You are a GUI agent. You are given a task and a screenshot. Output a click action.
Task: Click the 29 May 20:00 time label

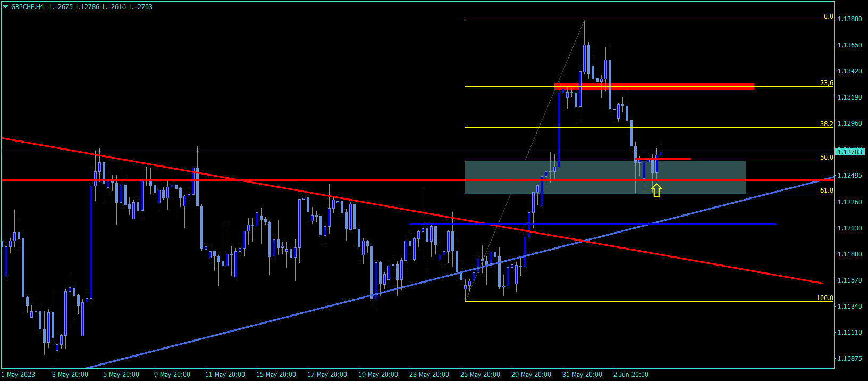click(x=531, y=375)
